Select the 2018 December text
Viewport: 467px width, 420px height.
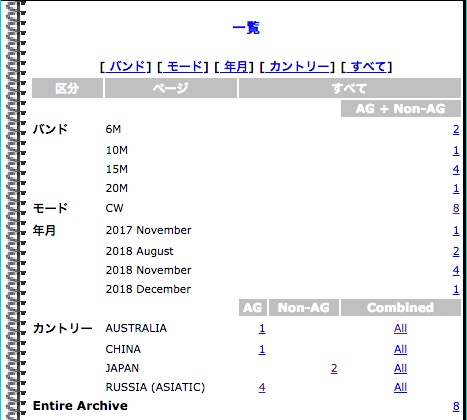coord(148,289)
